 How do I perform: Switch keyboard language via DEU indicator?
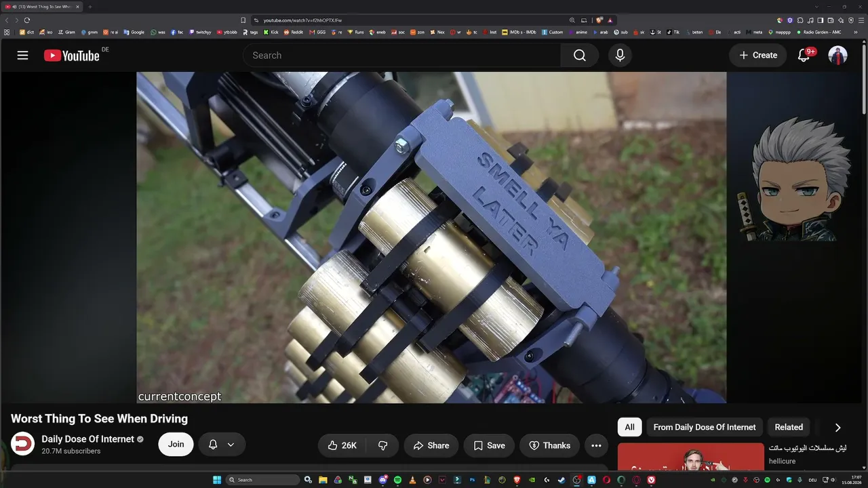point(812,480)
